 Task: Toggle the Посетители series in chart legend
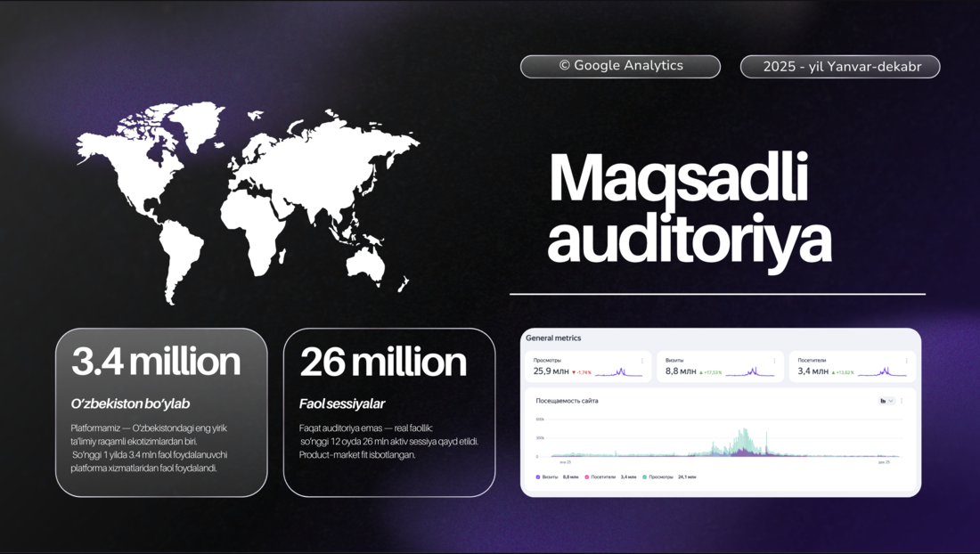(602, 477)
